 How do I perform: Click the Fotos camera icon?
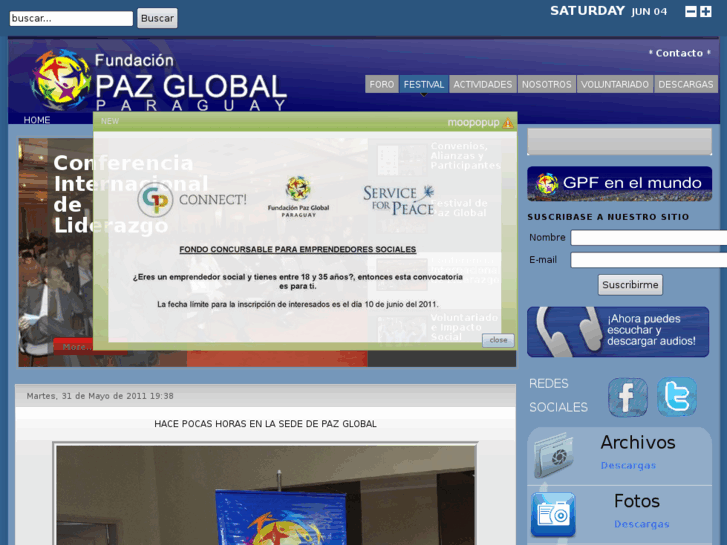tap(553, 514)
